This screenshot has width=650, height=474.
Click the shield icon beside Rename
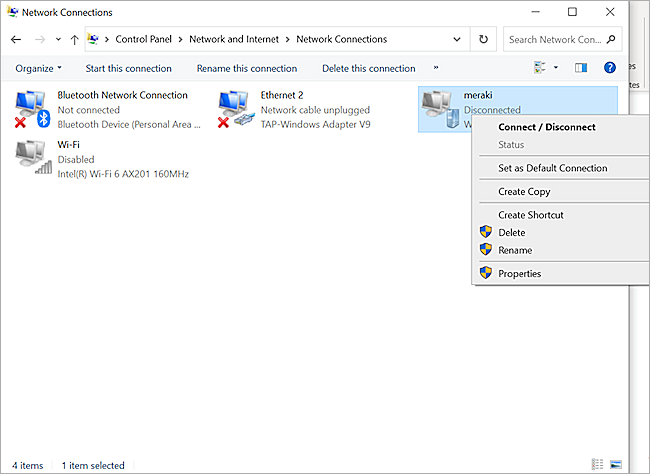tap(486, 249)
